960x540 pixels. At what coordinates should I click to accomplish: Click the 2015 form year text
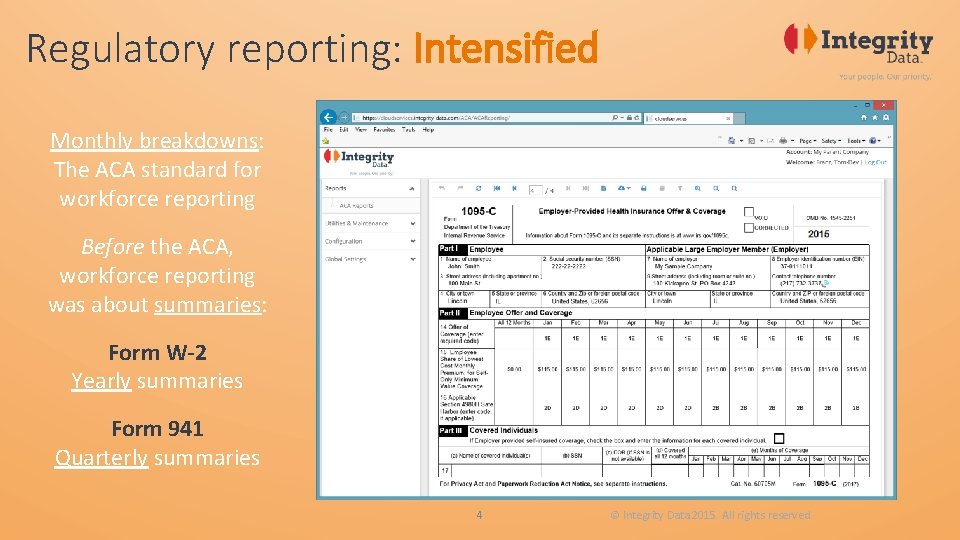(819, 234)
